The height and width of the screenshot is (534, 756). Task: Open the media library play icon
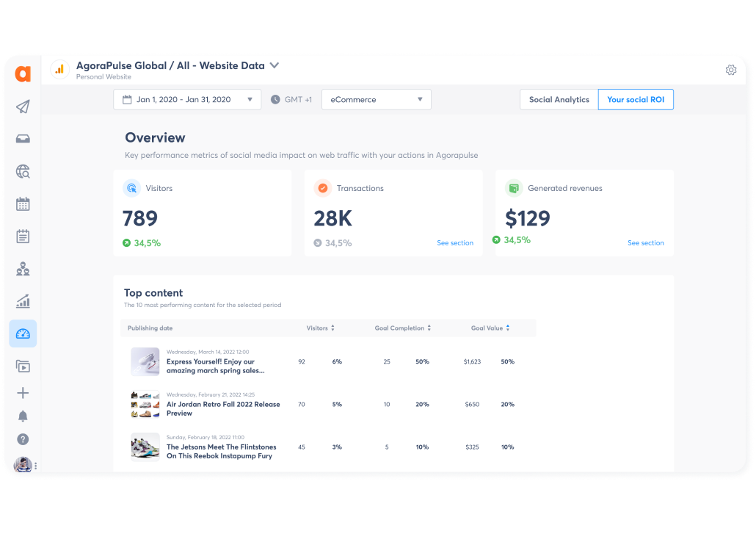tap(23, 366)
